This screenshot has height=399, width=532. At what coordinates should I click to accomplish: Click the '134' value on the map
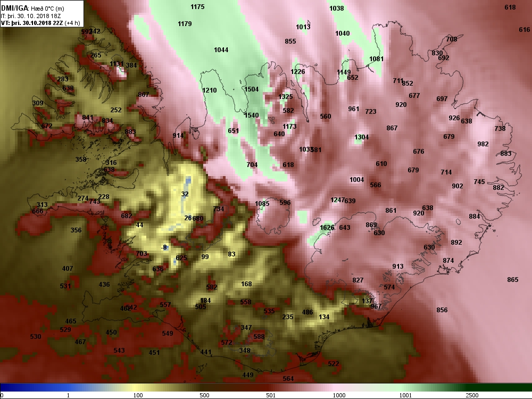pyautogui.click(x=324, y=317)
